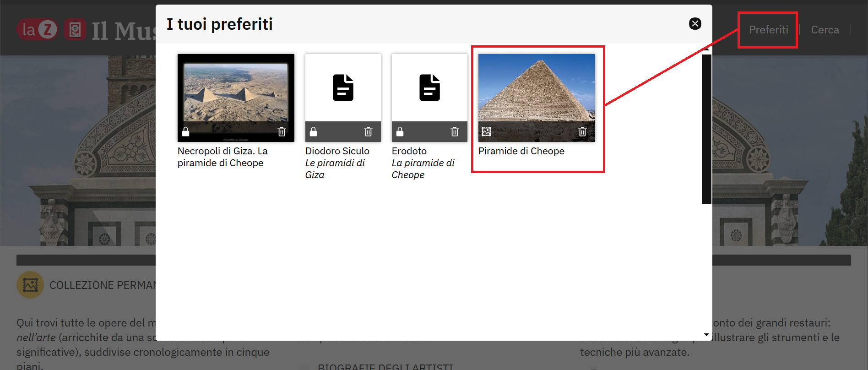Click the lock icon on Diodoro Siculo card
868x370 pixels.
coord(313,132)
